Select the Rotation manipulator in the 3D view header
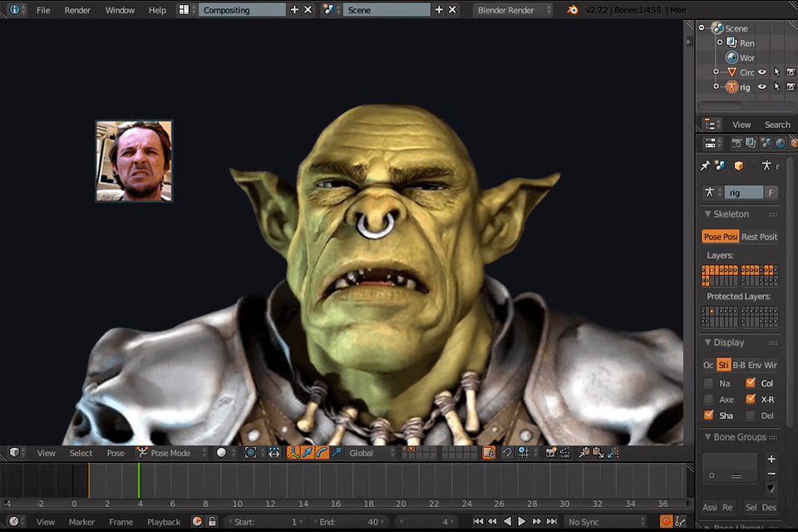The image size is (798, 532). pyautogui.click(x=321, y=453)
